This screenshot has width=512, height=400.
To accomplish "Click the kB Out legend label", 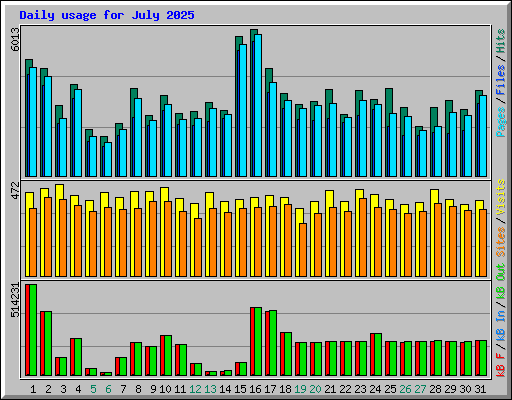I will coord(501,281).
